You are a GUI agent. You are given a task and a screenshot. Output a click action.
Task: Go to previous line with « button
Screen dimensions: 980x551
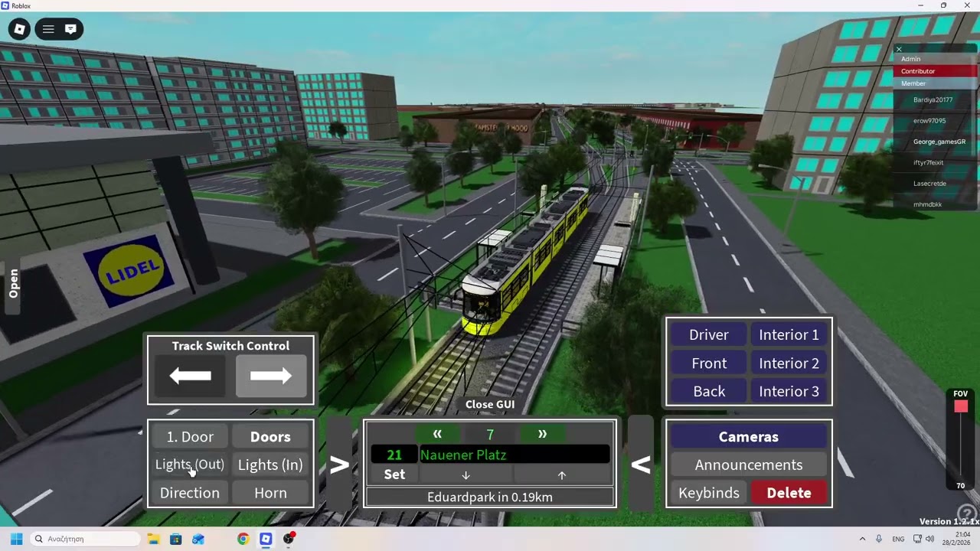[437, 434]
